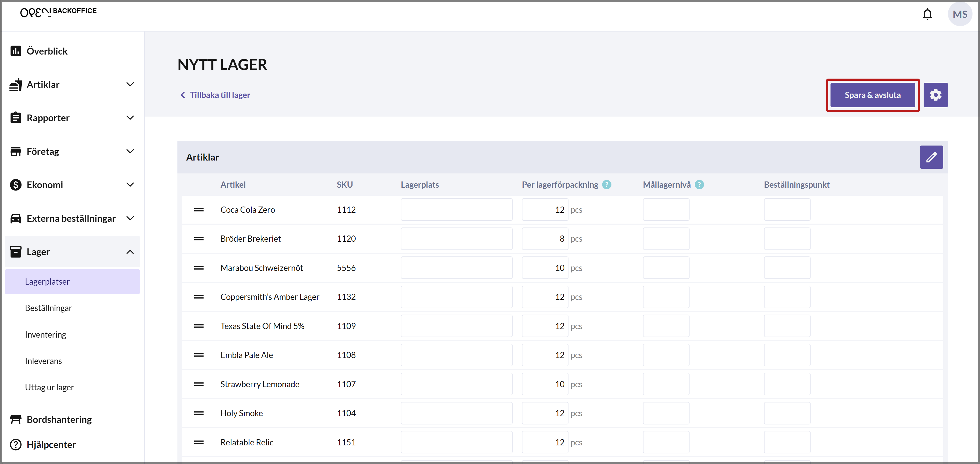Click the notification bell icon
The width and height of the screenshot is (980, 464).
(927, 14)
